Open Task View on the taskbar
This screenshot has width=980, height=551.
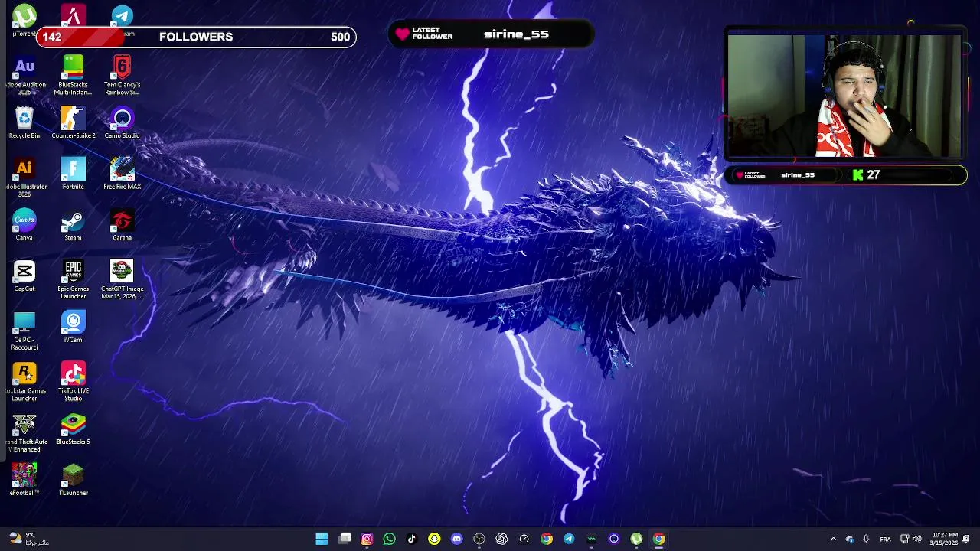click(x=345, y=539)
